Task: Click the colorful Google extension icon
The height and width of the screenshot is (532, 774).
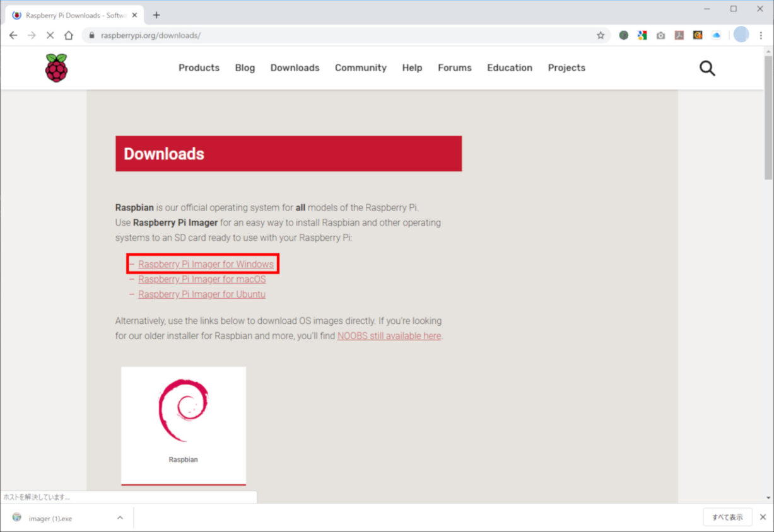Action: coord(642,35)
